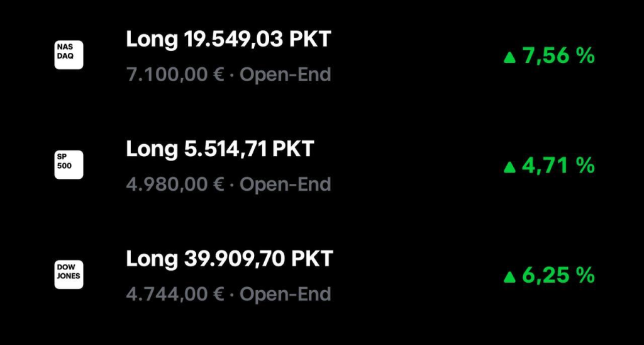Image resolution: width=644 pixels, height=345 pixels.
Task: Click the 4,71 % performance value
Action: (x=558, y=166)
